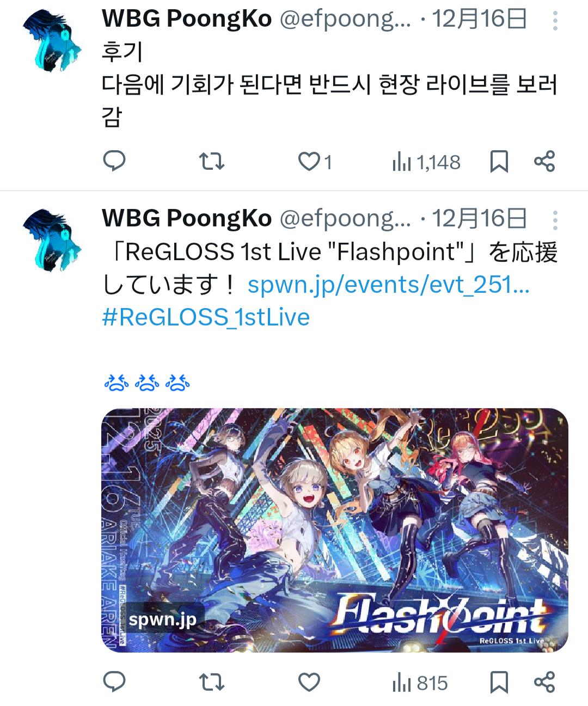Open more options for first tweet
The height and width of the screenshot is (706, 588).
(x=555, y=21)
